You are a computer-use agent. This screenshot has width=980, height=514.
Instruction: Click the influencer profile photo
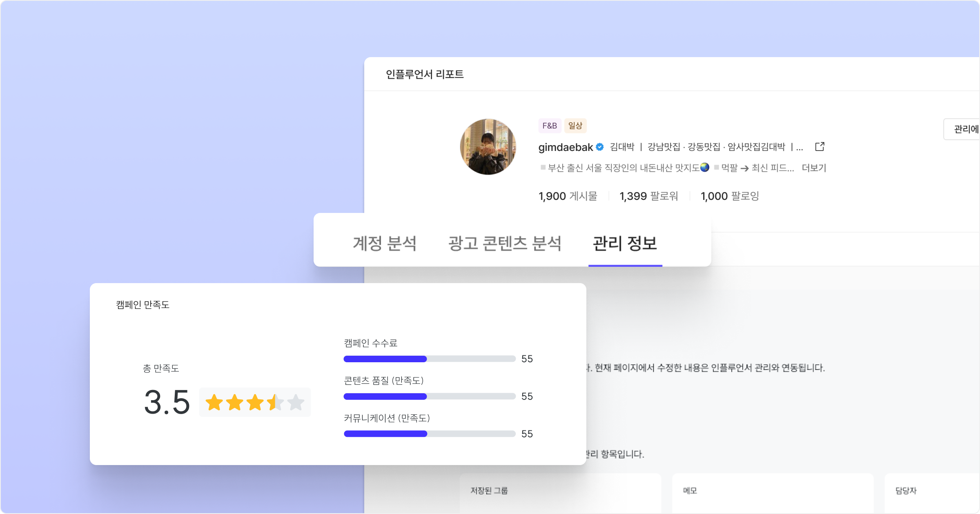pos(488,147)
